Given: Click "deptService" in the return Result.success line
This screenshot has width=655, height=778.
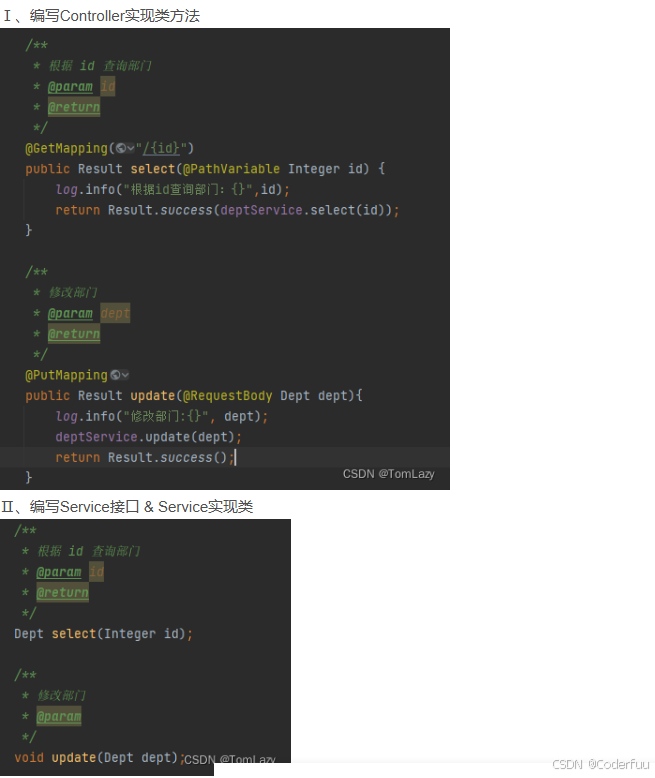Looking at the screenshot, I should pyautogui.click(x=262, y=210).
